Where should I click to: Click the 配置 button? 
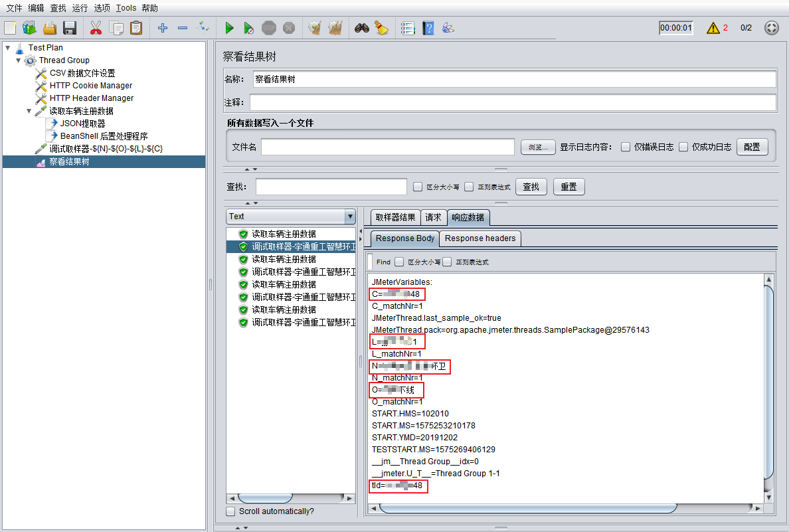(752, 147)
